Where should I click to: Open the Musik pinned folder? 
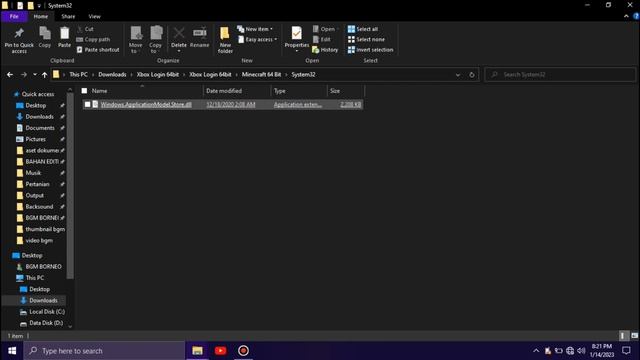point(33,173)
